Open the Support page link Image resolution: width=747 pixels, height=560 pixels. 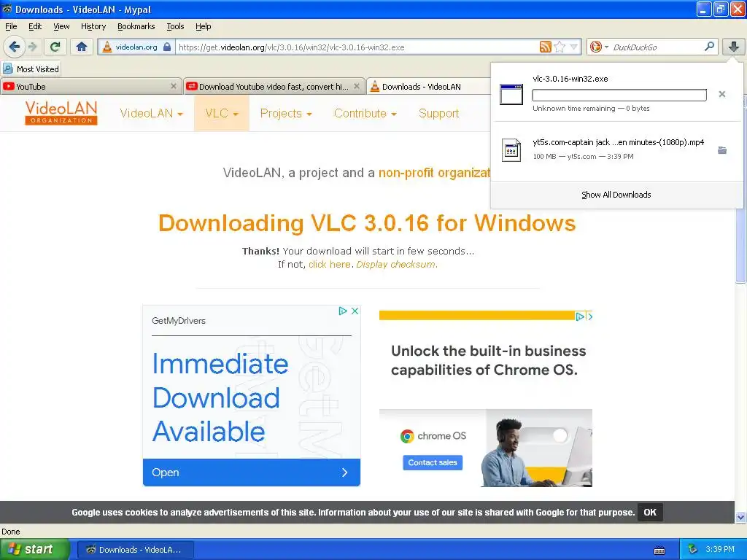[x=438, y=113]
